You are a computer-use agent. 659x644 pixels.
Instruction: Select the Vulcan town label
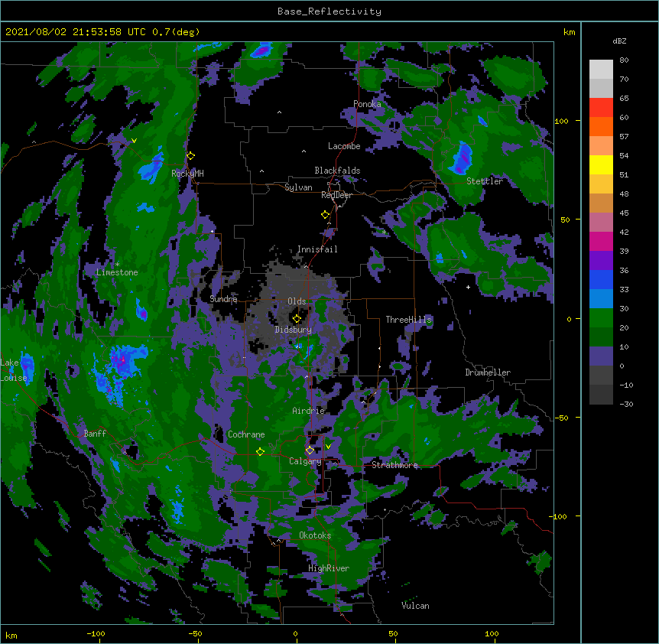pyautogui.click(x=415, y=606)
